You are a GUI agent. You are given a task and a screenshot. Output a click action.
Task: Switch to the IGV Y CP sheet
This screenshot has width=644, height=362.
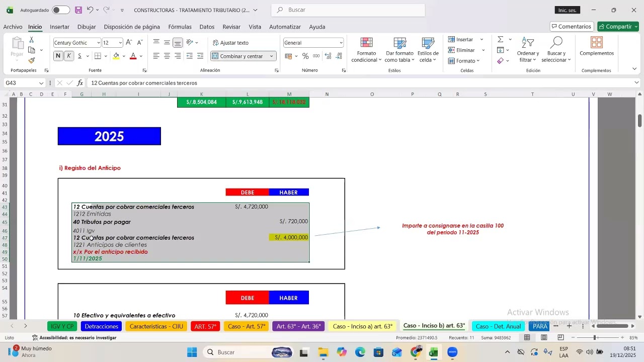tap(62, 326)
